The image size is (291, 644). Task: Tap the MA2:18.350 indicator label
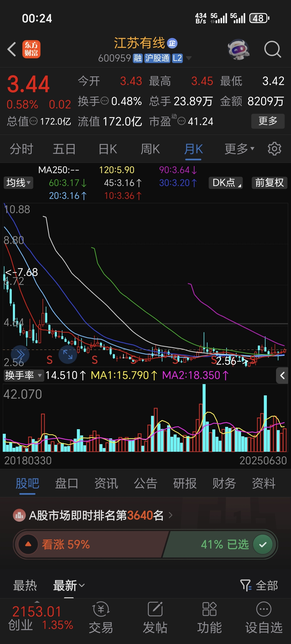[x=195, y=376]
